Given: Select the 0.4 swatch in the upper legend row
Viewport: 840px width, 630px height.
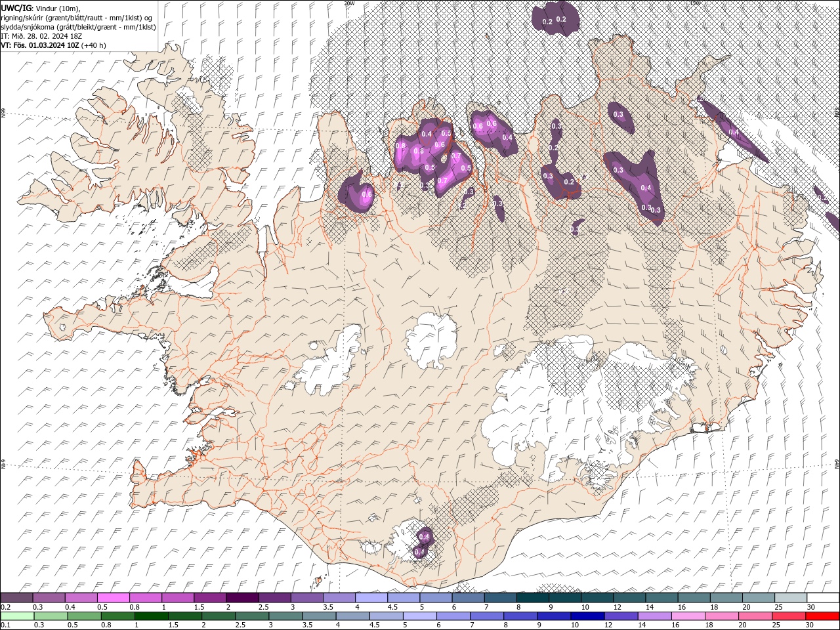Looking at the screenshot, I should tap(81, 597).
